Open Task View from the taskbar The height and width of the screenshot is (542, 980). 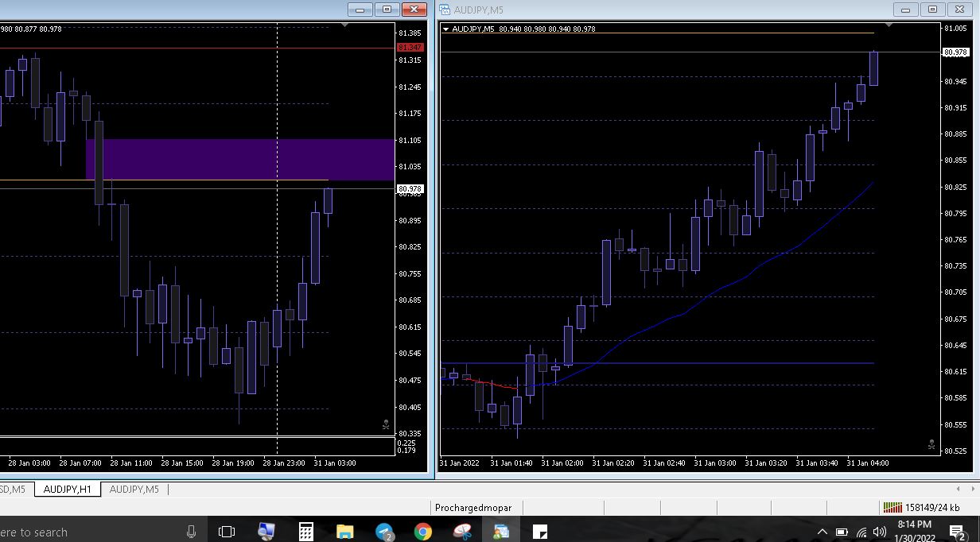pyautogui.click(x=227, y=532)
